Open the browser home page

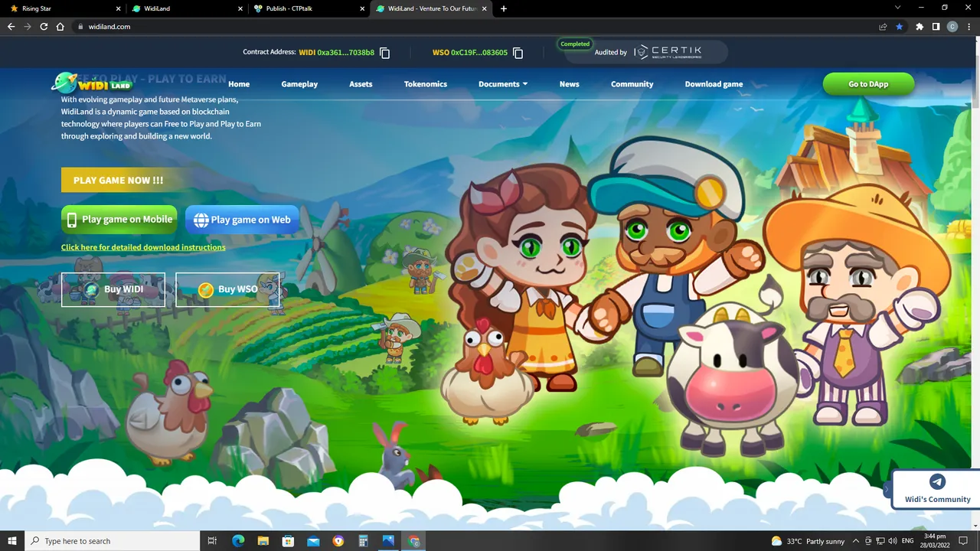60,26
